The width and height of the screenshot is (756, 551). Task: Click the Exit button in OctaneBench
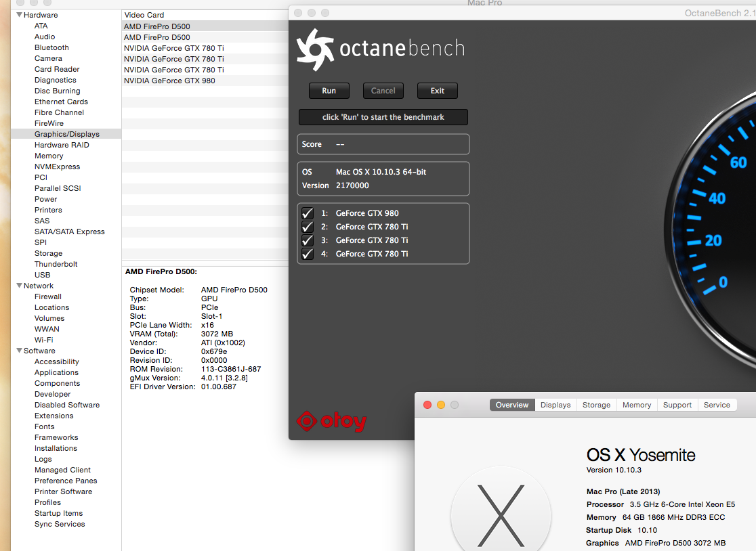pos(438,91)
